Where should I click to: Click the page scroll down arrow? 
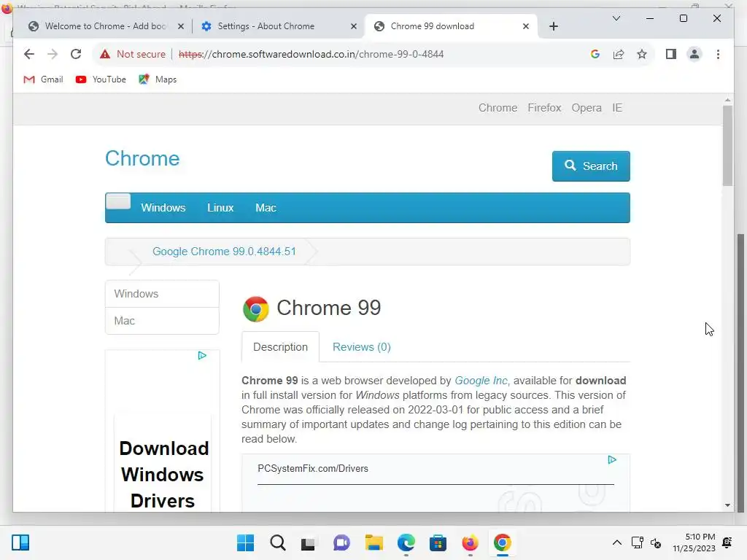click(x=727, y=505)
